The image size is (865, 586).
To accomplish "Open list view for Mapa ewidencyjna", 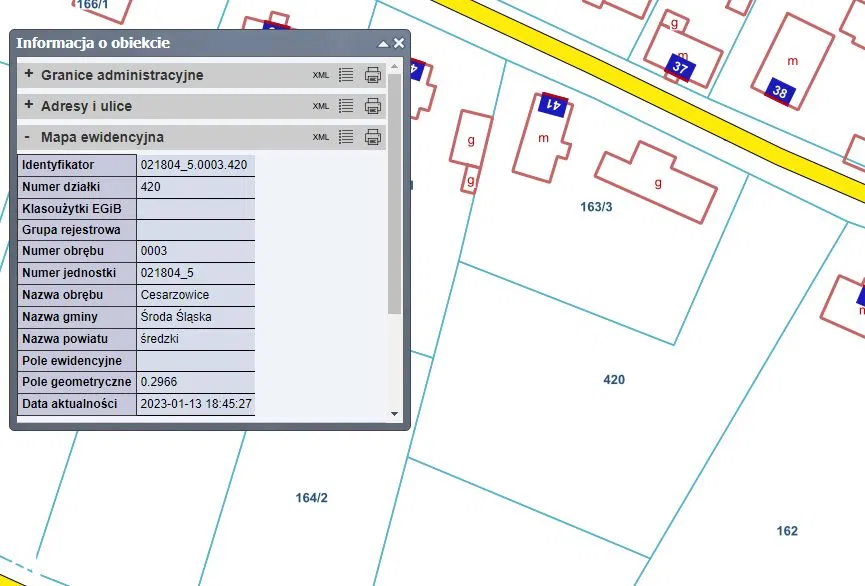I will point(347,137).
